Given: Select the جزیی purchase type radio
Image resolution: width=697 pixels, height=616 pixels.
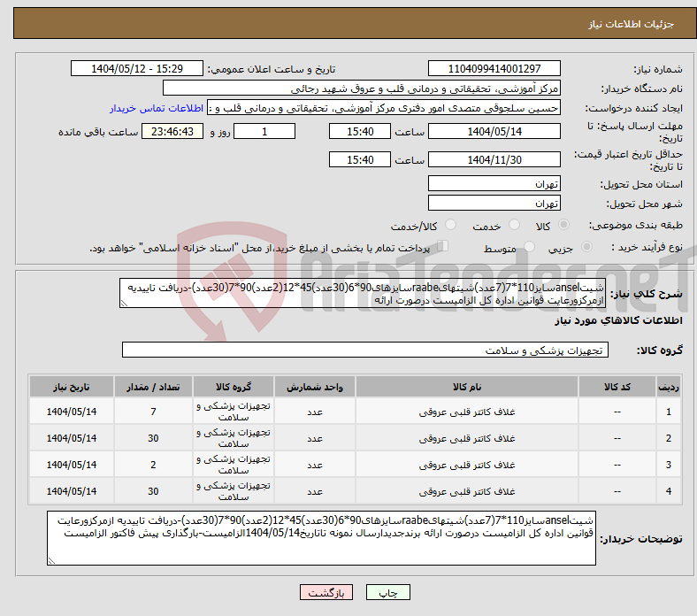Looking at the screenshot, I should (x=586, y=247).
